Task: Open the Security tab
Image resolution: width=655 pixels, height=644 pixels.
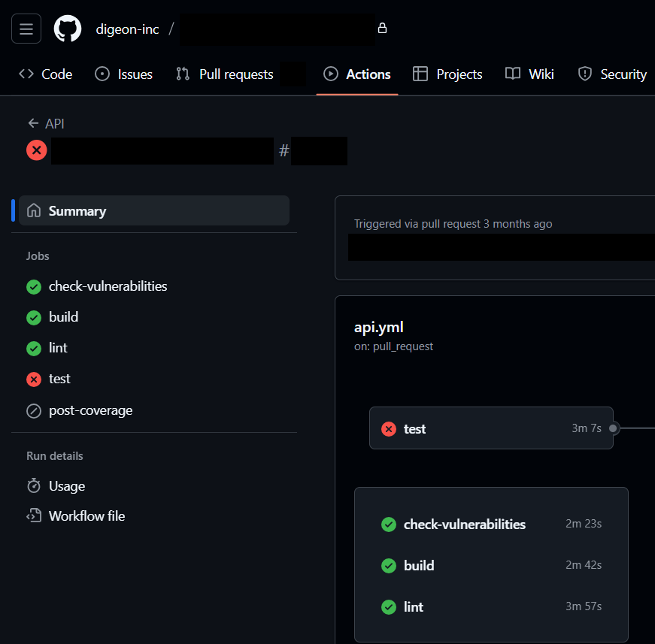Action: coord(611,74)
